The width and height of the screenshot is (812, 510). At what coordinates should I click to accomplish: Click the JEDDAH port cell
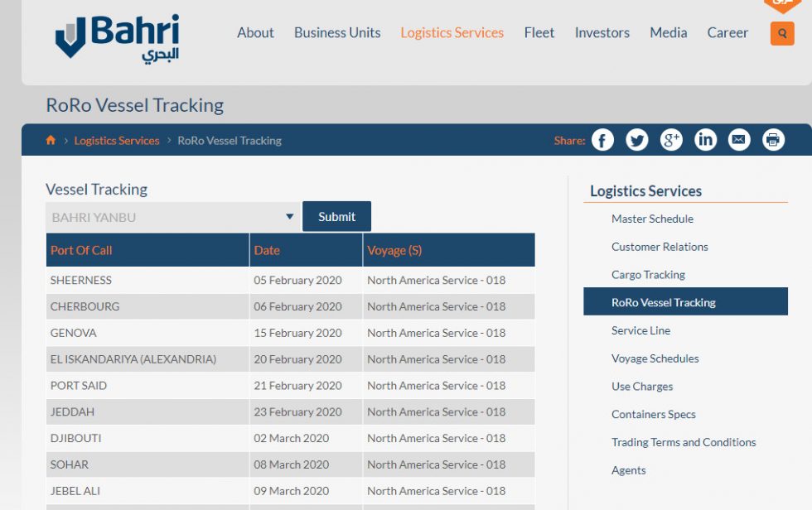147,412
